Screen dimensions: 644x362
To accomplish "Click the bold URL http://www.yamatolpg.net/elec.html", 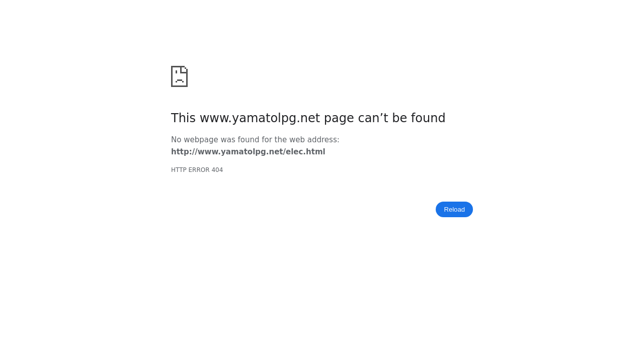I will [x=248, y=152].
